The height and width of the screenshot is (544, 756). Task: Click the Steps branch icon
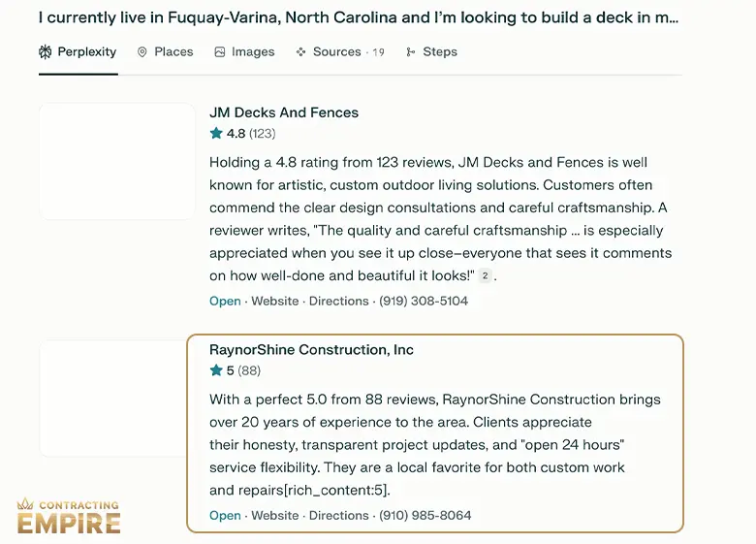pyautogui.click(x=410, y=52)
